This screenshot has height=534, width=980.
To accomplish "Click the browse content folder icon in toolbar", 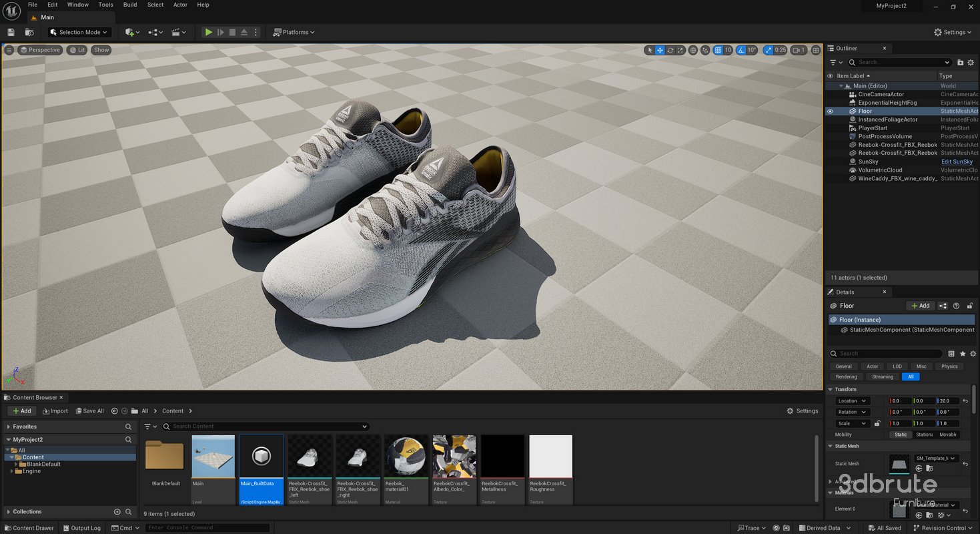I will (x=29, y=32).
